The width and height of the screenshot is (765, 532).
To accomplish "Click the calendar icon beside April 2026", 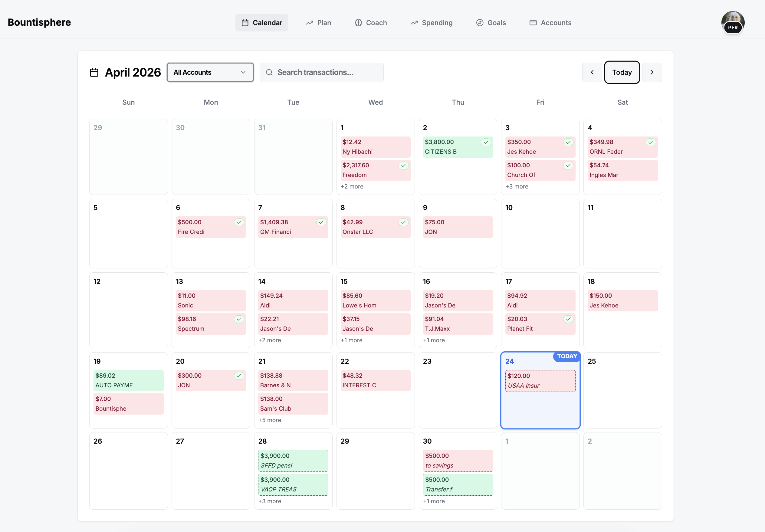I will [94, 72].
